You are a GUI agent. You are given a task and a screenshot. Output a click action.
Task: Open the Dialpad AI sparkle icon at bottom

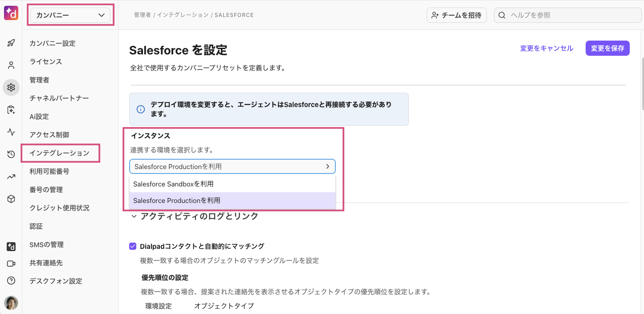tap(11, 247)
